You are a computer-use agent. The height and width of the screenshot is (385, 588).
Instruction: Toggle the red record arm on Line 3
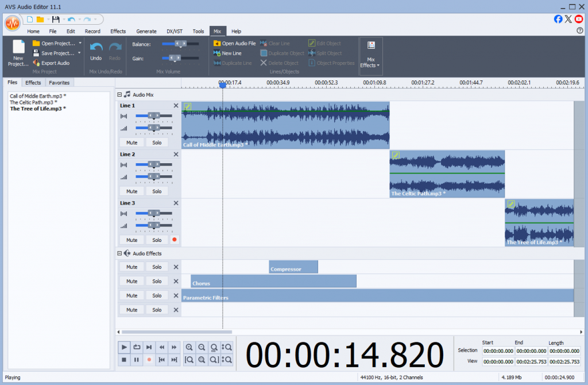[x=175, y=240]
